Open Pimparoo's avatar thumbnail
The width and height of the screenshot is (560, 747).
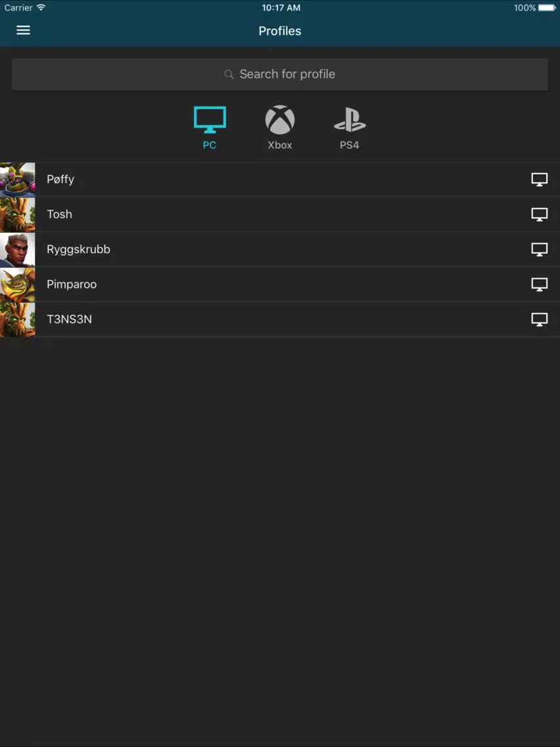point(18,285)
